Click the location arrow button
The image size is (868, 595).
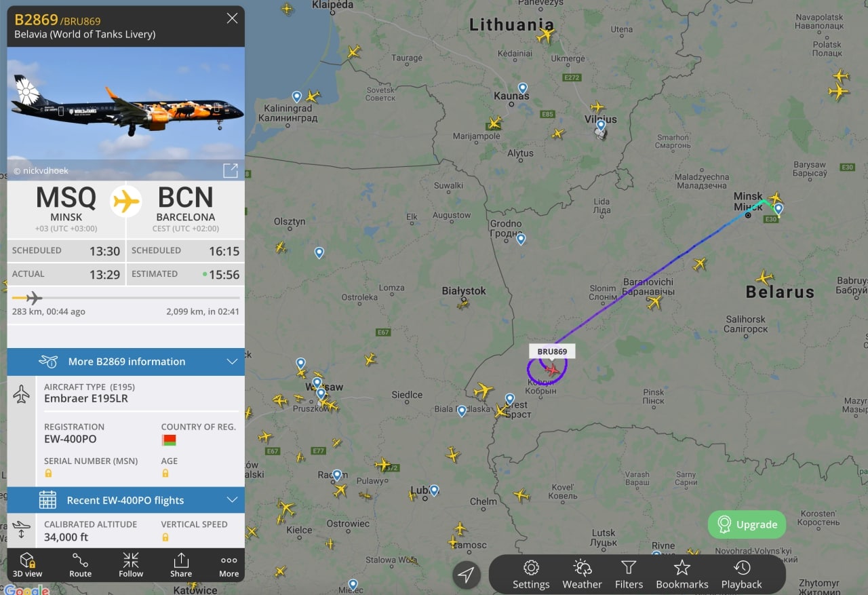pos(466,575)
